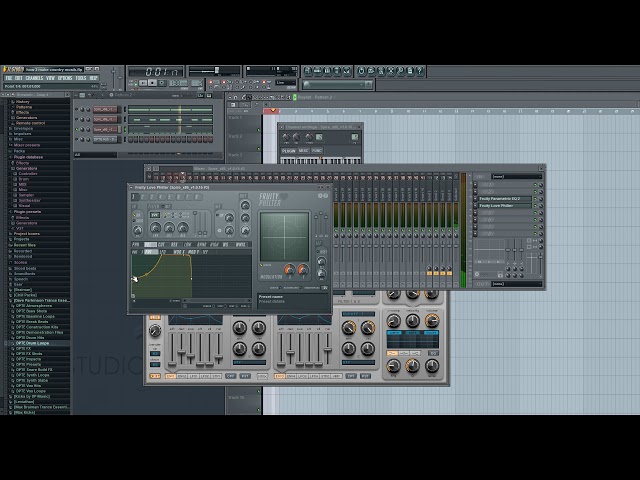Disable the Fruity Parametric EQ 2 slot LED
Image resolution: width=640 pixels, height=480 pixels.
point(535,199)
